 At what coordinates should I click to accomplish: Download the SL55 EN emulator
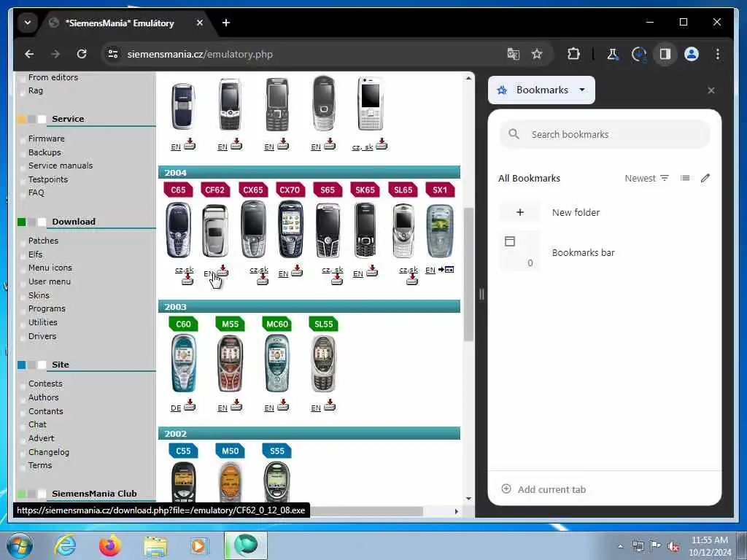(x=330, y=405)
